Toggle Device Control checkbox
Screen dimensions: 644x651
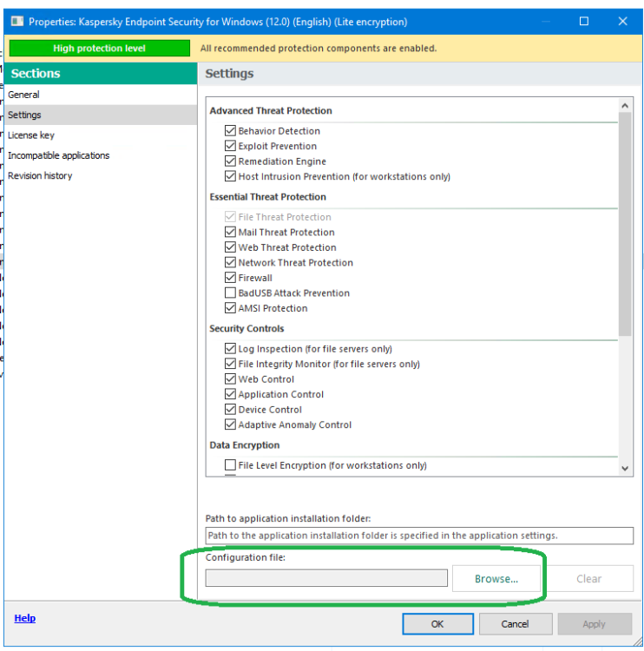pyautogui.click(x=230, y=410)
